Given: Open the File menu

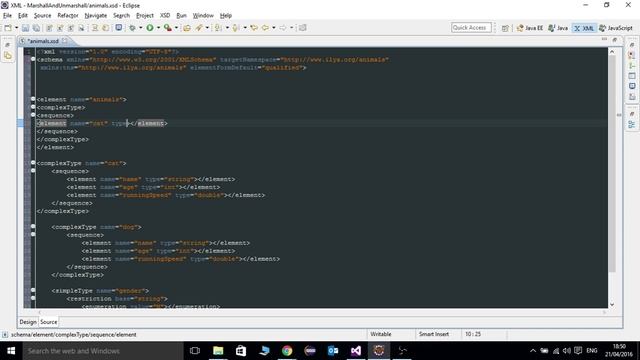Looking at the screenshot, I should [x=7, y=16].
